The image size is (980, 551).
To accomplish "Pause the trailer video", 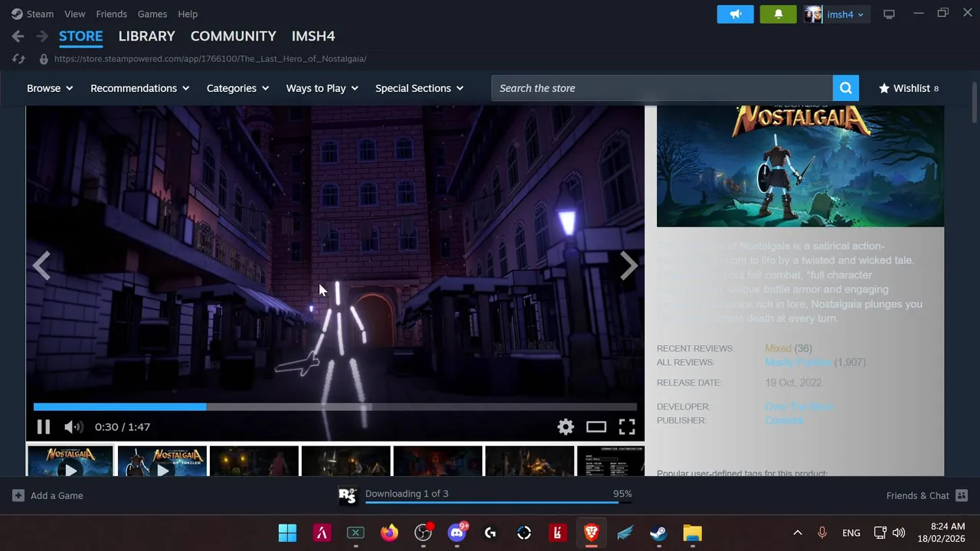I will point(44,427).
